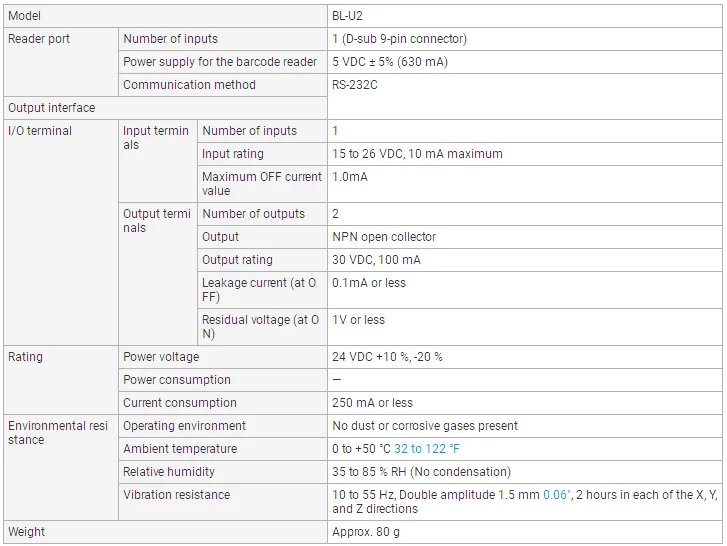Select the NPN open collector value
This screenshot has width=727, height=546.
click(384, 237)
